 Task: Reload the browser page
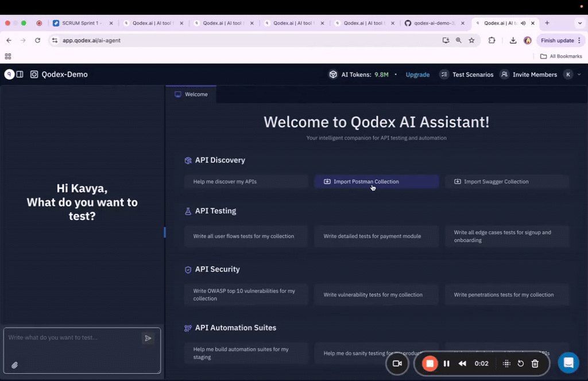pos(37,40)
